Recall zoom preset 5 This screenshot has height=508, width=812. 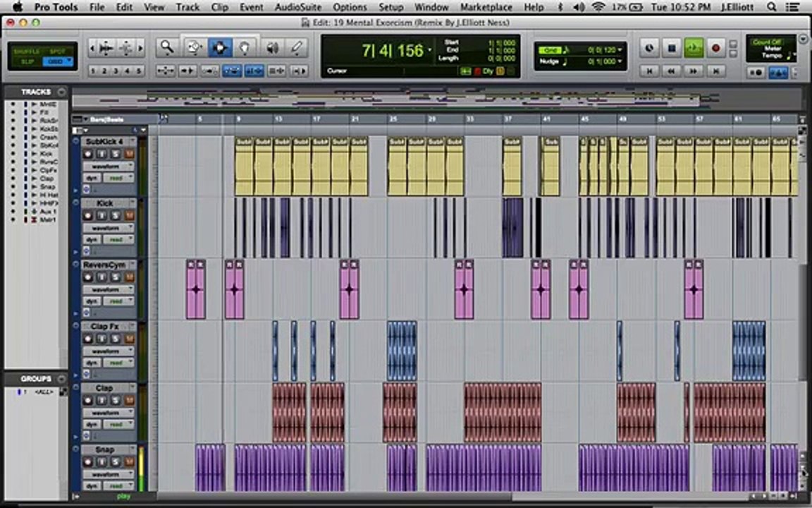point(138,71)
